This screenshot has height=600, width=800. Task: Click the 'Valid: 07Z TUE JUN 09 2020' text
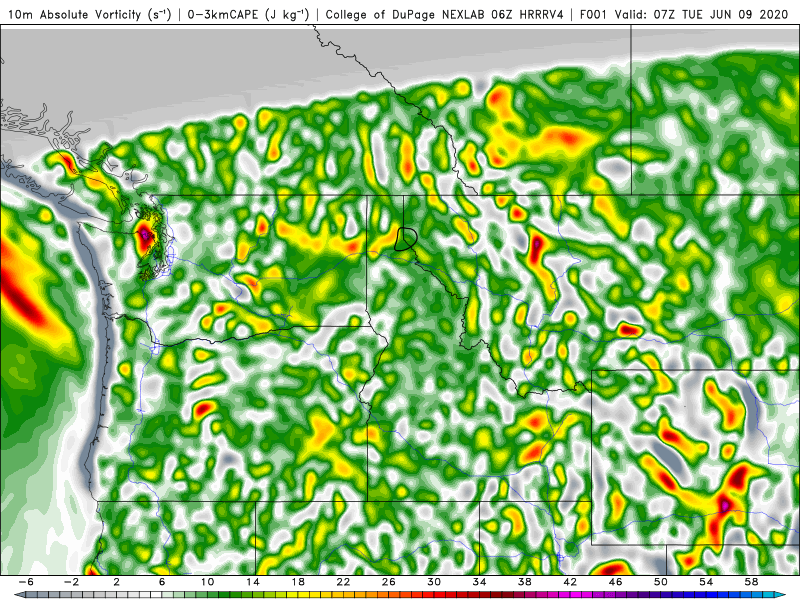click(x=702, y=15)
